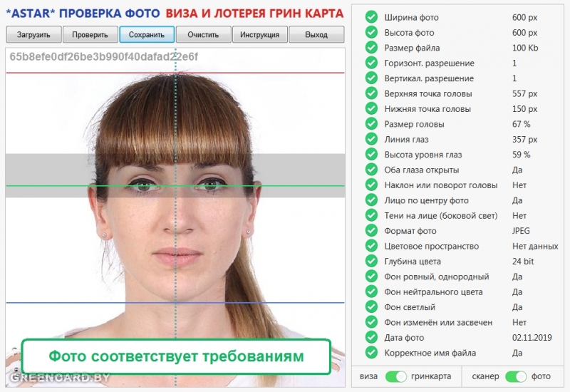
Task: Click the portrait photo preview
Action: pos(175,217)
